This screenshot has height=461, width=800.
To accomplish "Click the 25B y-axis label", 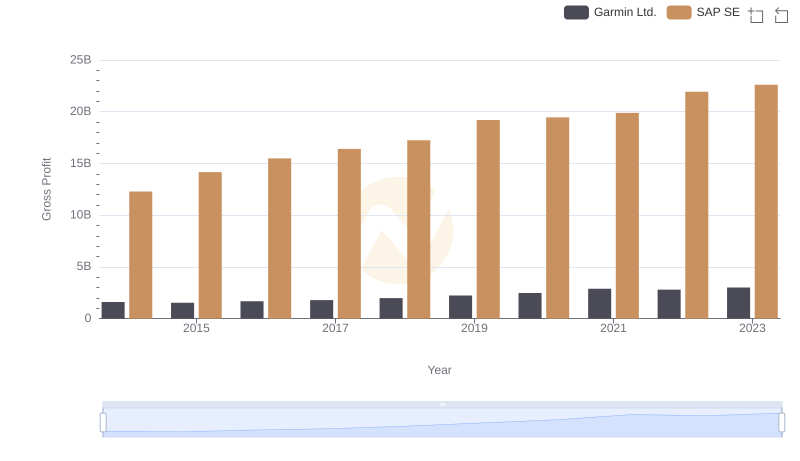I will click(x=81, y=60).
